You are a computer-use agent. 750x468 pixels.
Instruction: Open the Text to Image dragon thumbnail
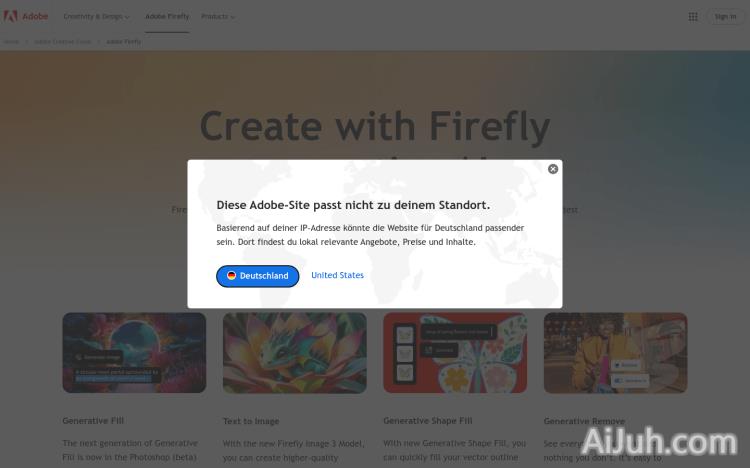coord(295,353)
